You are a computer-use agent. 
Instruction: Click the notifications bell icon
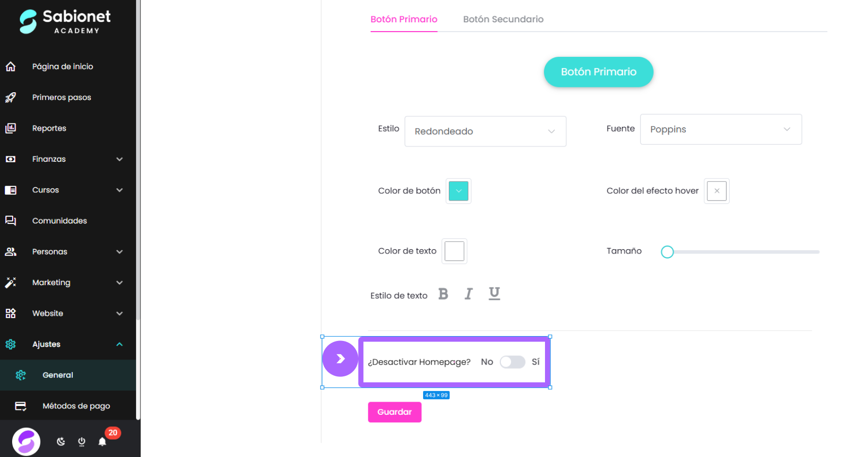point(102,441)
